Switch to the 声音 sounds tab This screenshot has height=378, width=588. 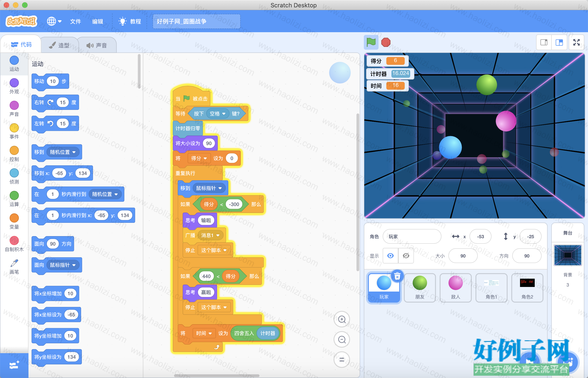(x=97, y=45)
